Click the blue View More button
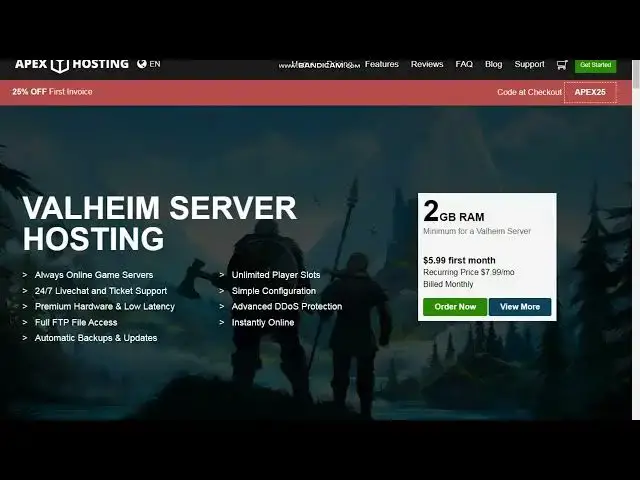This screenshot has width=640, height=480. [520, 307]
